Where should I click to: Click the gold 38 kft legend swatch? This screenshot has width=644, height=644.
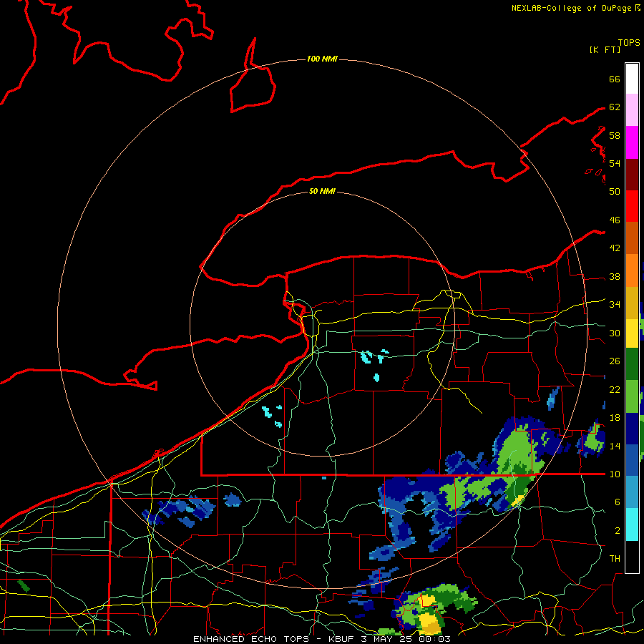[x=632, y=303]
